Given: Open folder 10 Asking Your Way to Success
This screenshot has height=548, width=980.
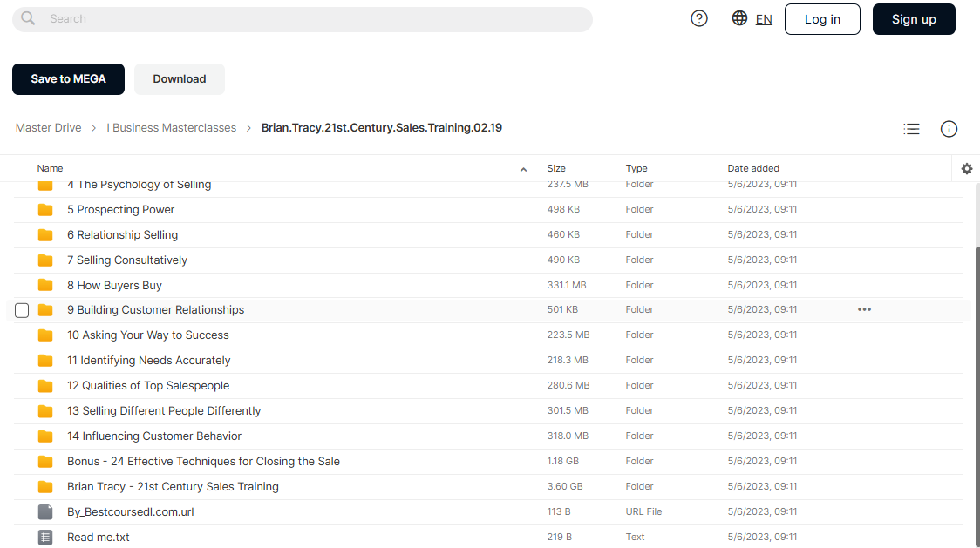Looking at the screenshot, I should 148,335.
